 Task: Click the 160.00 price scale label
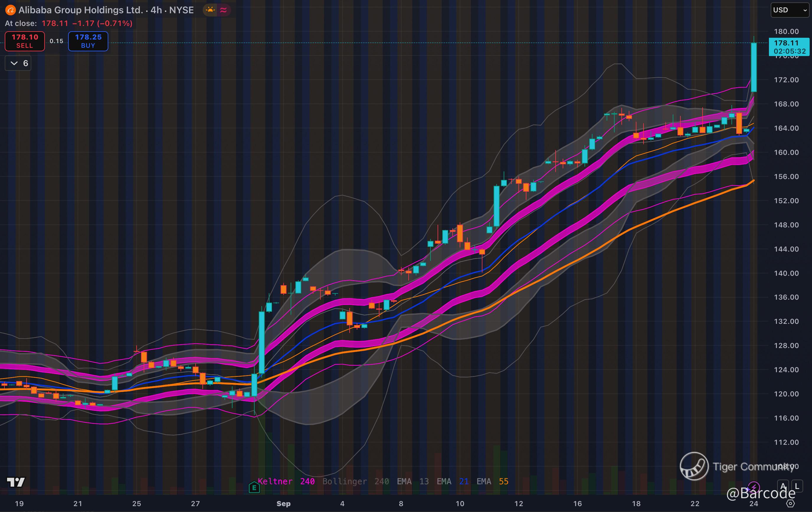[786, 152]
